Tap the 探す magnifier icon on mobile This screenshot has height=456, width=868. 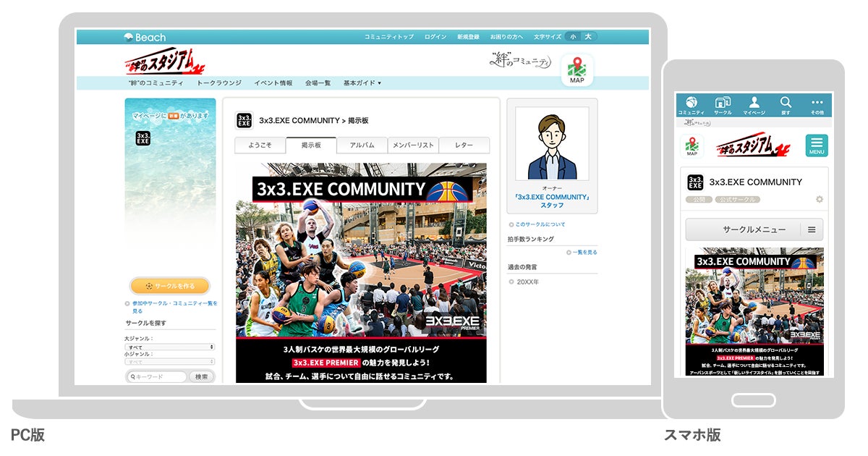coord(786,103)
